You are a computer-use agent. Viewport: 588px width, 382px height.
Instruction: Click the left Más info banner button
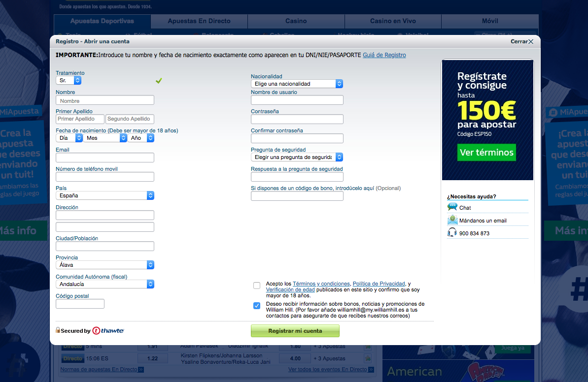click(23, 230)
